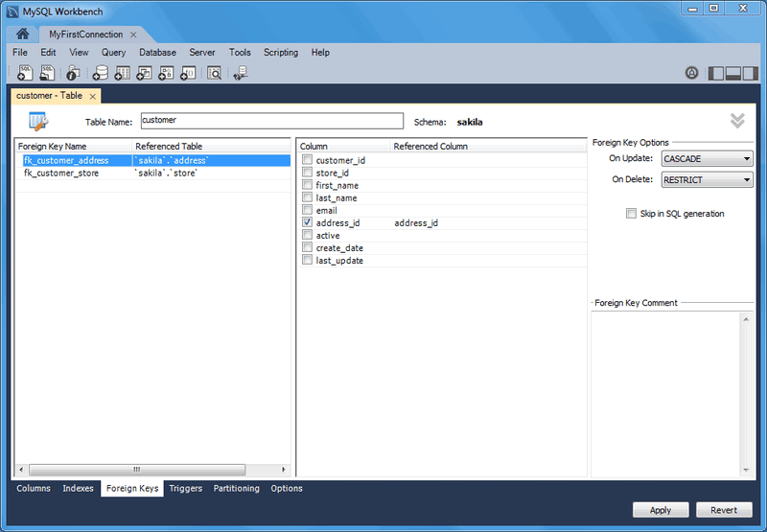Open the Query menu
The image size is (767, 532).
[113, 53]
